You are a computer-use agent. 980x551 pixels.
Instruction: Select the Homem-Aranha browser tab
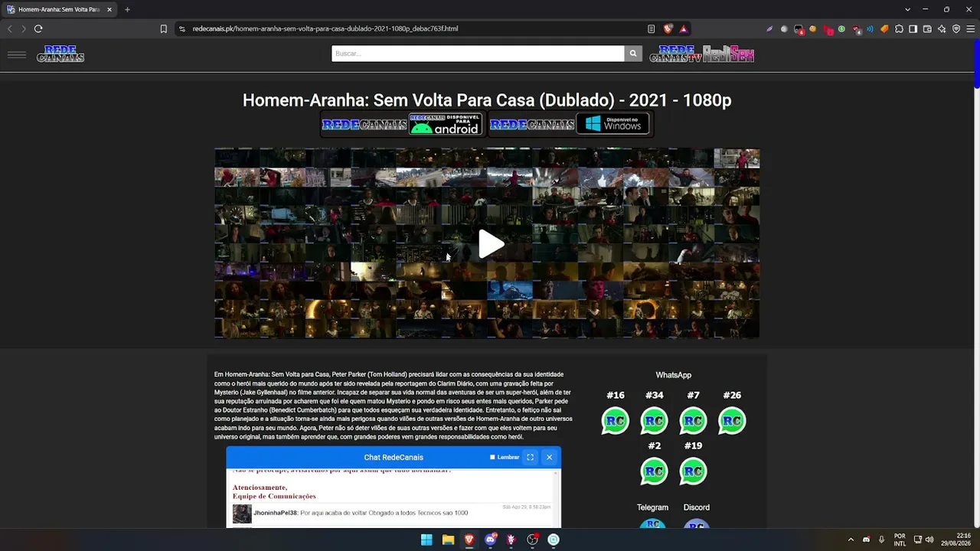58,10
